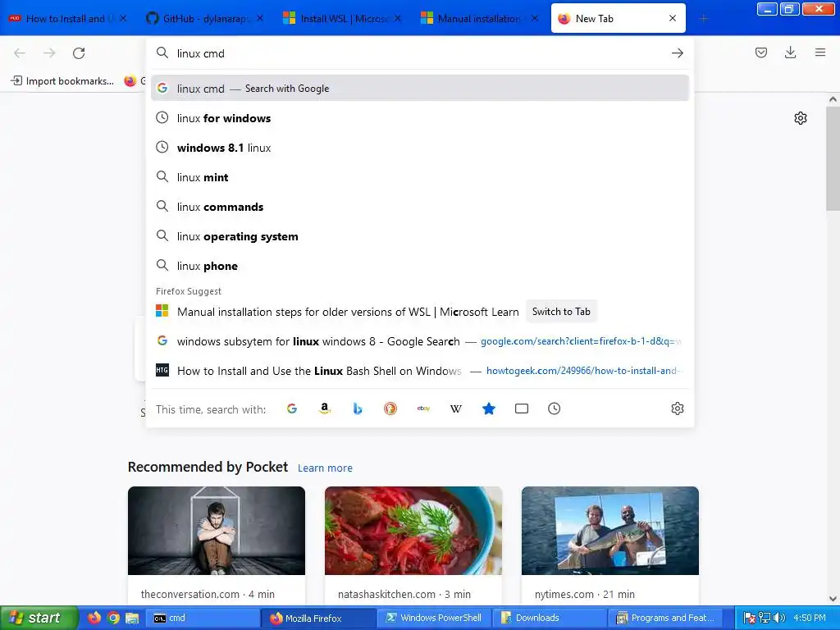Select 'linux commands' search suggestion
Image resolution: width=840 pixels, height=630 pixels.
(419, 206)
